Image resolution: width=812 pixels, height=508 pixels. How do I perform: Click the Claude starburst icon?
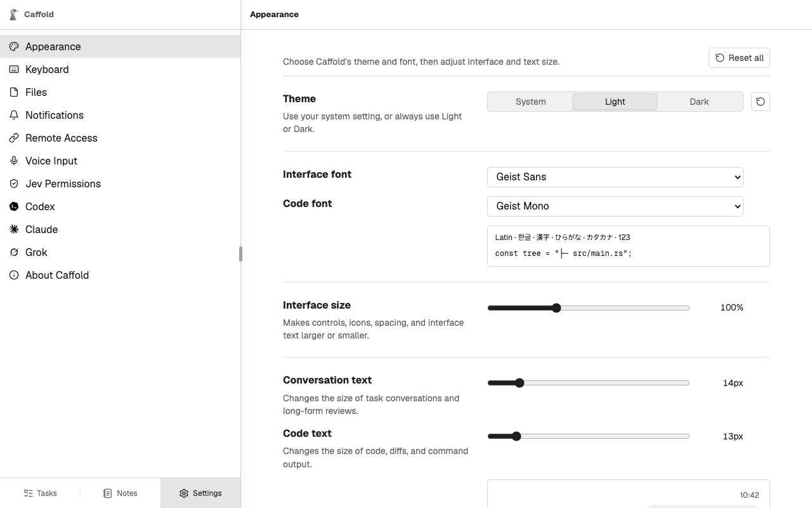(14, 229)
